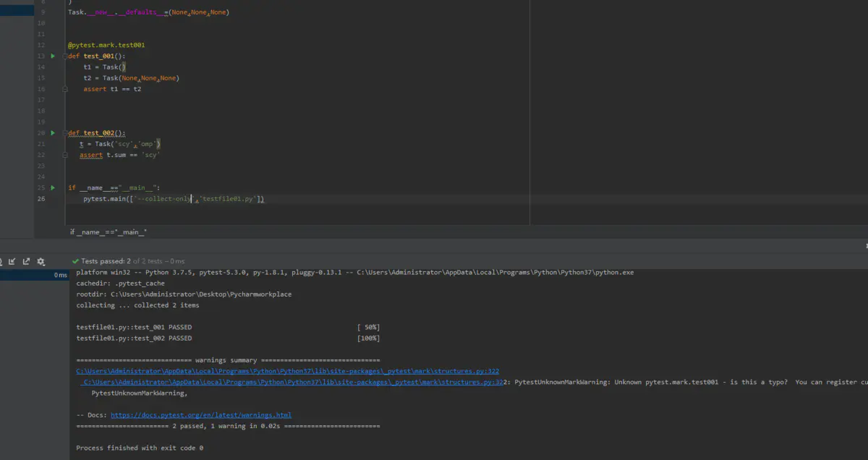
Task: Click 'def test_001():' code line
Action: click(97, 56)
